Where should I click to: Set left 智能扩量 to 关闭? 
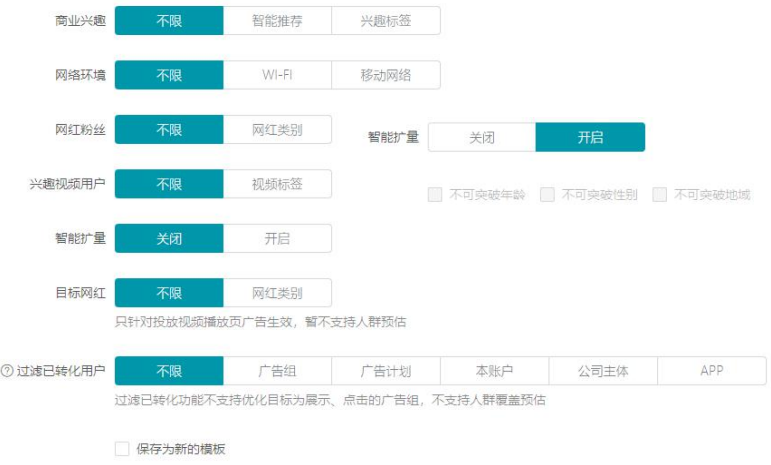click(169, 238)
